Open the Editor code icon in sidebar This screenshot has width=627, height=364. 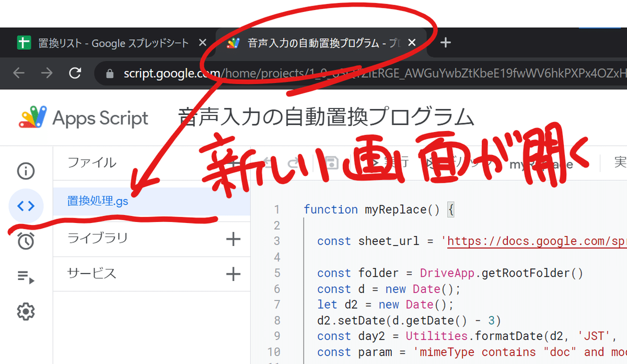coord(26,206)
